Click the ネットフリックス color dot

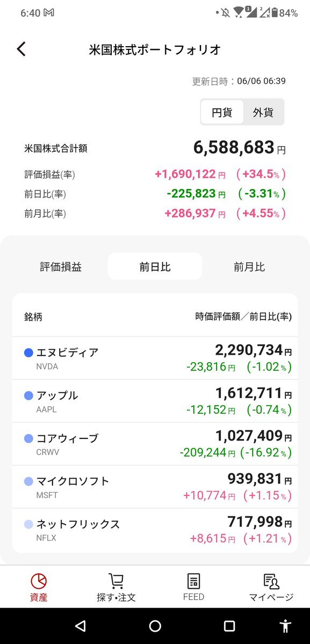(x=29, y=524)
